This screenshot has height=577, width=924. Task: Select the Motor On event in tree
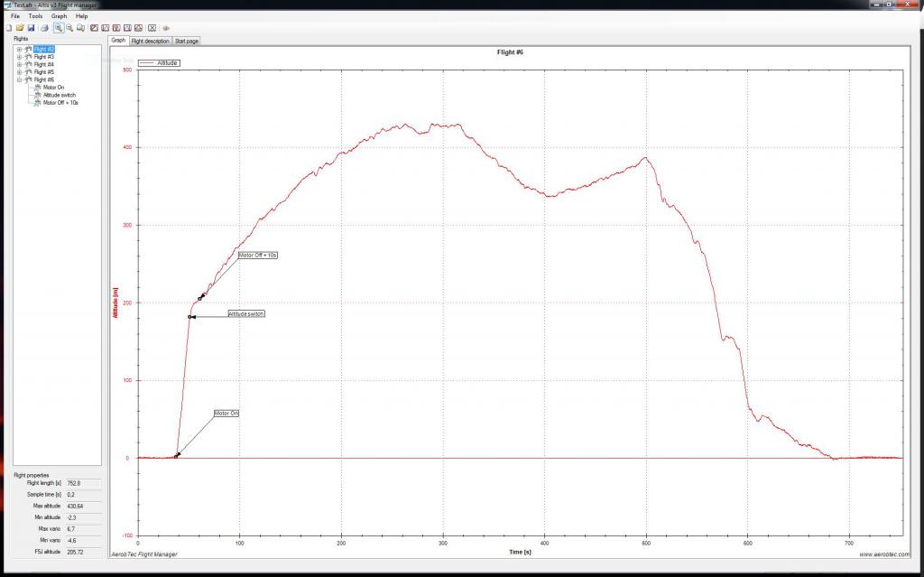pos(53,88)
